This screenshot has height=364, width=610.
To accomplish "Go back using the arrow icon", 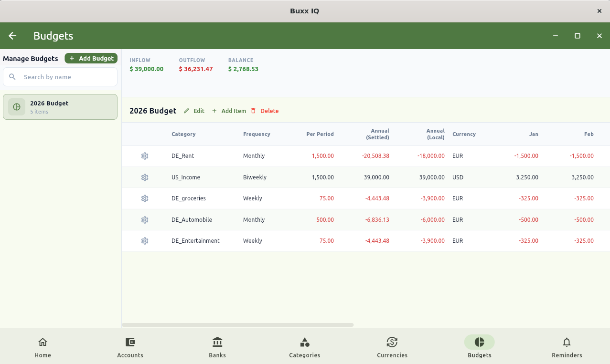I will (x=12, y=36).
